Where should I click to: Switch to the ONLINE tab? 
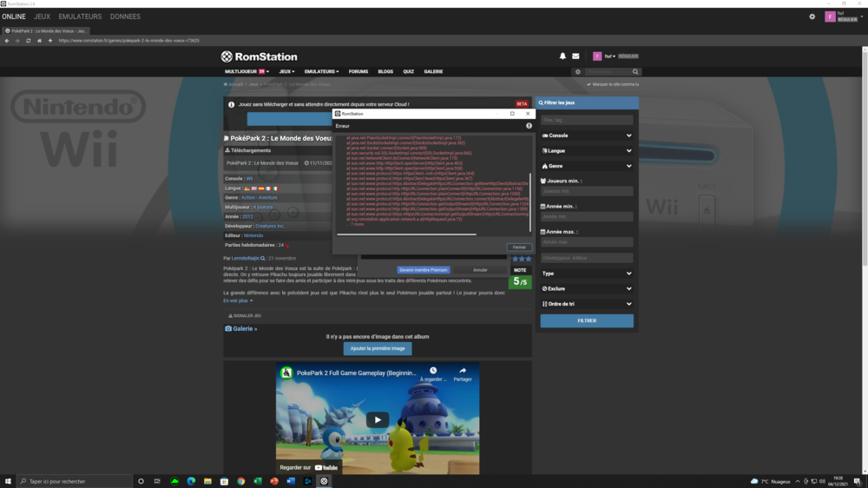point(14,16)
